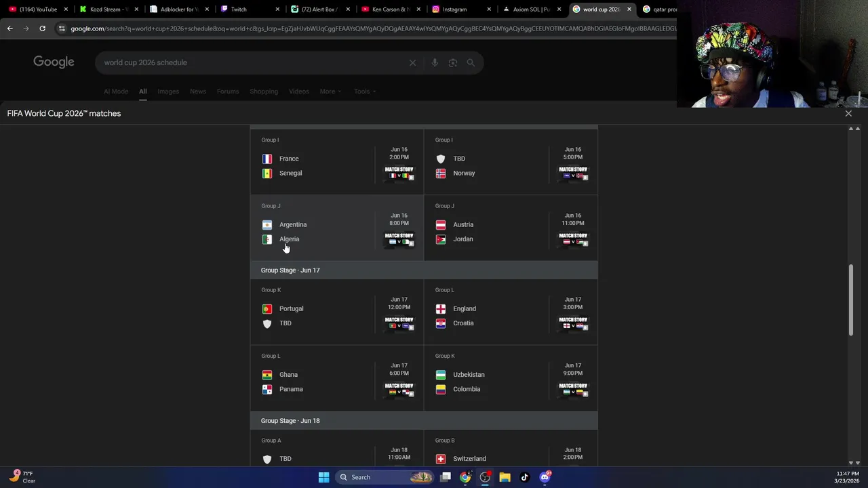This screenshot has width=868, height=488.
Task: Open File Explorer from the taskbar
Action: 505,477
